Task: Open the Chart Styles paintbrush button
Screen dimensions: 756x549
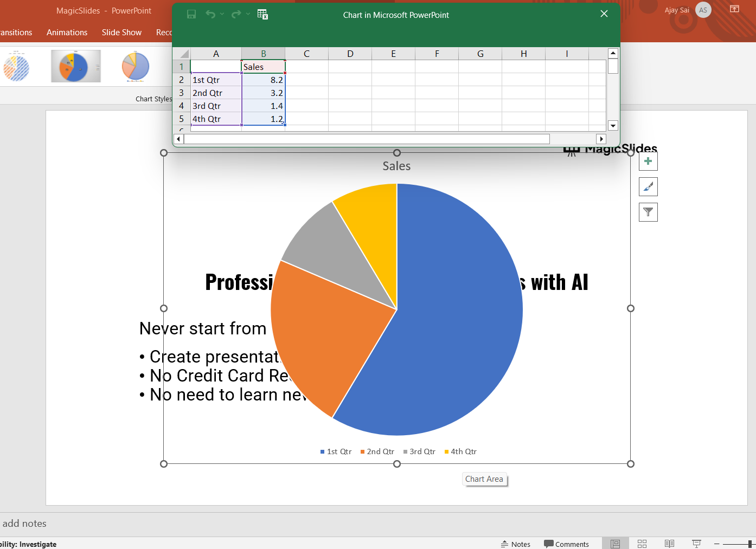Action: [x=648, y=186]
